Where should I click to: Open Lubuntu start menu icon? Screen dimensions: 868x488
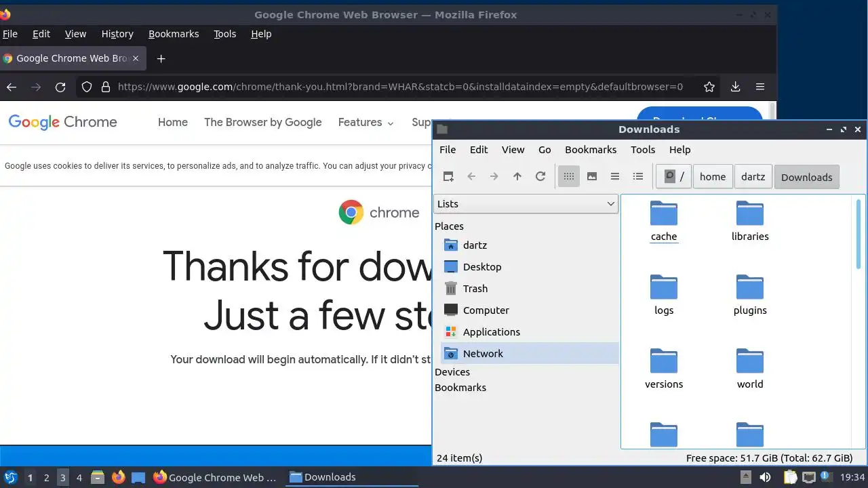11,478
